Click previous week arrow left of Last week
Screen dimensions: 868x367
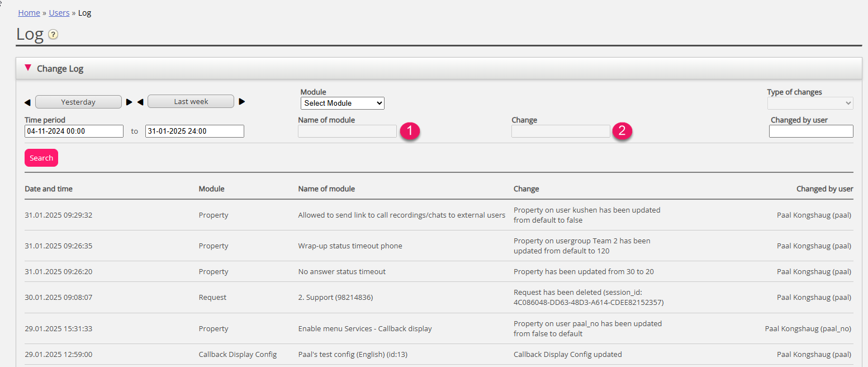click(x=140, y=102)
